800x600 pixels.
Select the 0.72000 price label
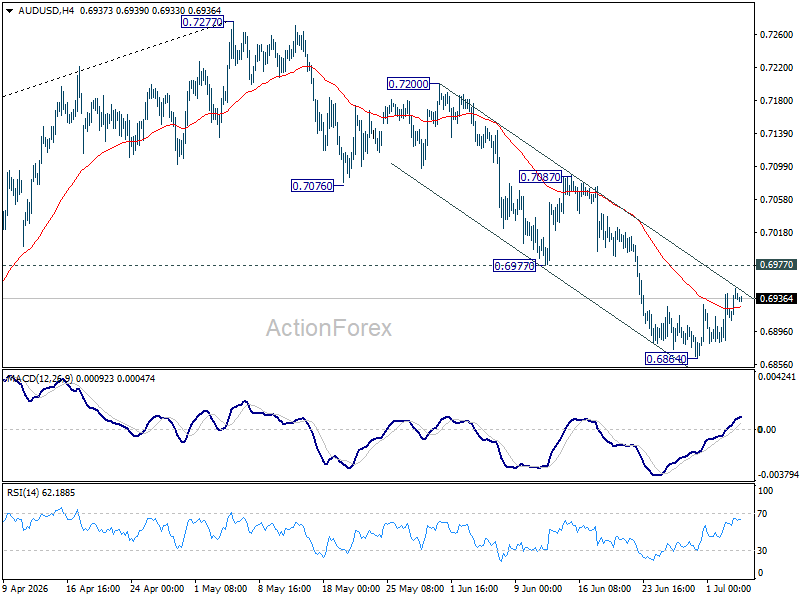pyautogui.click(x=409, y=84)
